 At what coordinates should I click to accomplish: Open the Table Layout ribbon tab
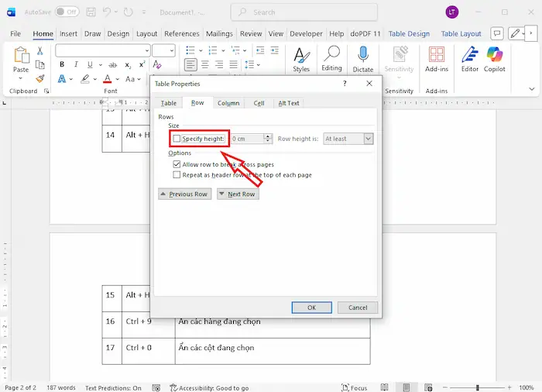[461, 34]
